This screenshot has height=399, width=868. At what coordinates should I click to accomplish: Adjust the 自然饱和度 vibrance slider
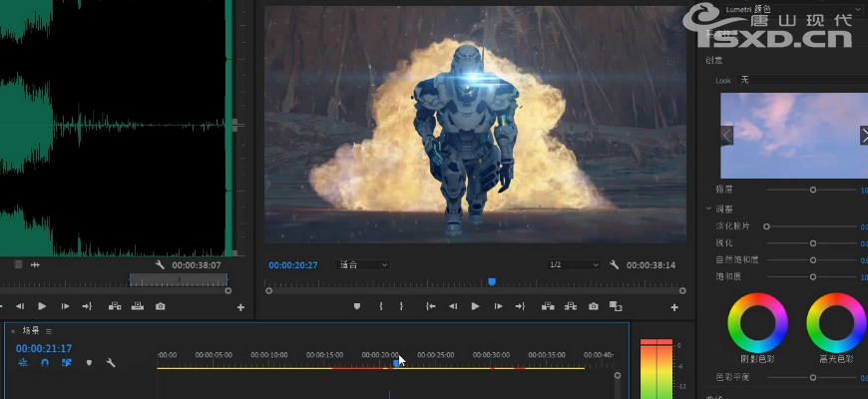pyautogui.click(x=813, y=260)
